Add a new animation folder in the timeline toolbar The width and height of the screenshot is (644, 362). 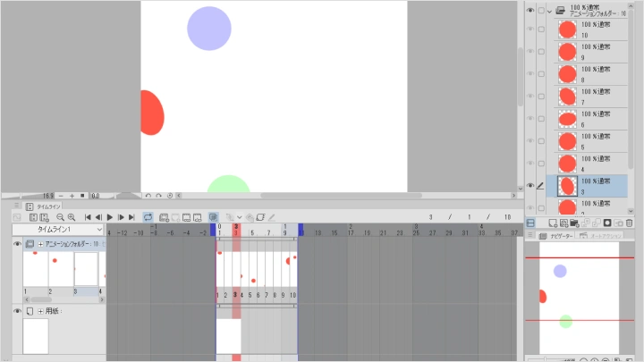pos(164,217)
